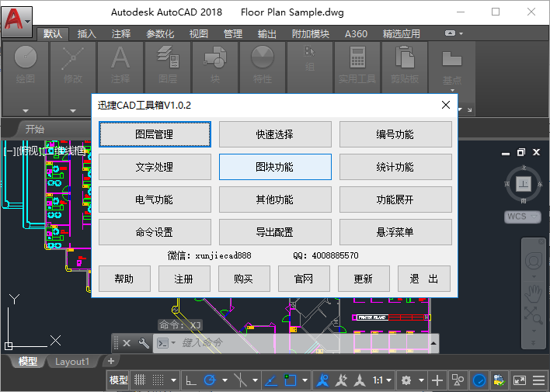Screen dimensions: 550x392
Task: Click the 导出配置 button
Action: point(275,232)
